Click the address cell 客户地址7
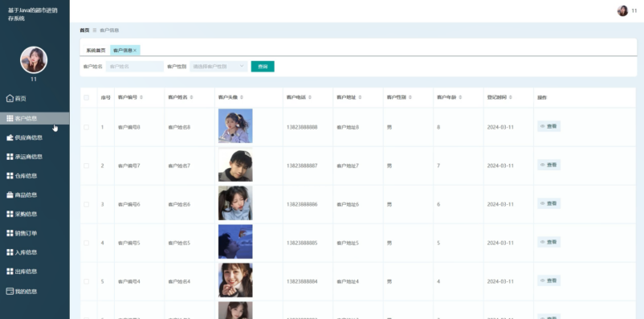The image size is (644, 319). 348,166
